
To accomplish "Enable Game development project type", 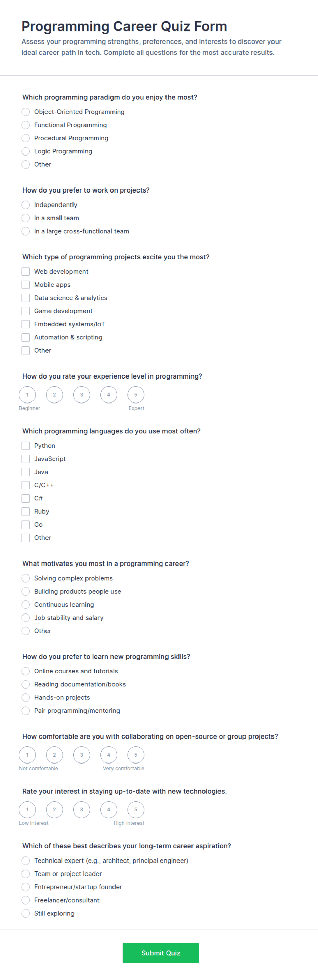I will (x=25, y=311).
